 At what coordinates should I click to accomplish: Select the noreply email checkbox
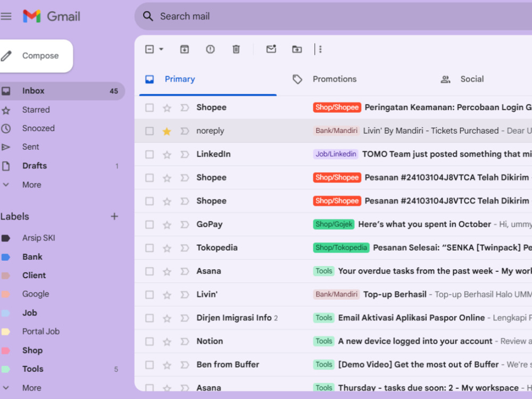click(x=149, y=131)
